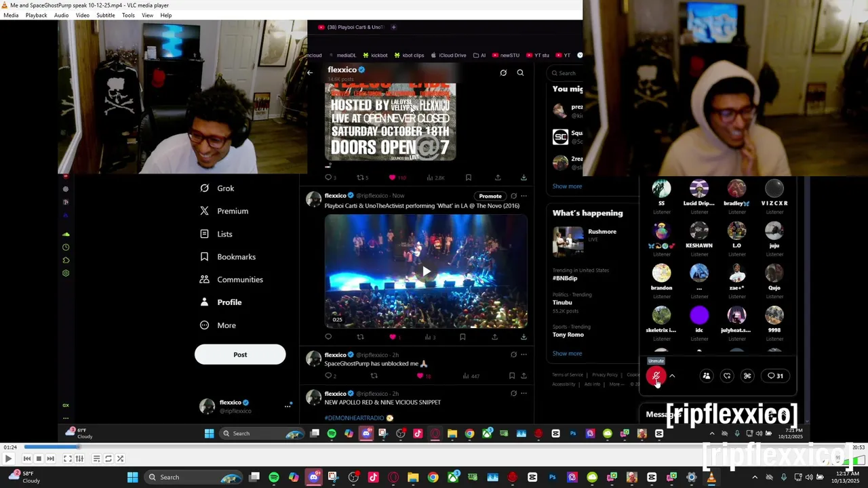Open VLC Media menu
This screenshot has width=868, height=488.
tap(11, 15)
